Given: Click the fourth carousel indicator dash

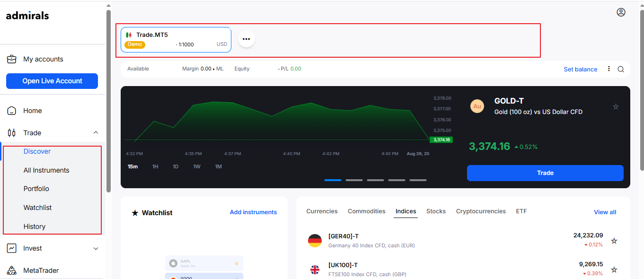Looking at the screenshot, I should 397,180.
